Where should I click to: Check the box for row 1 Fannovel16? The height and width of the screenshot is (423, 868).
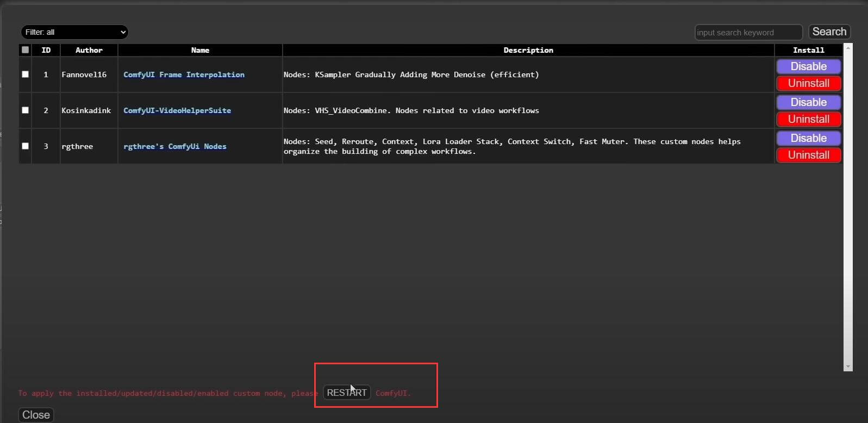[x=25, y=74]
